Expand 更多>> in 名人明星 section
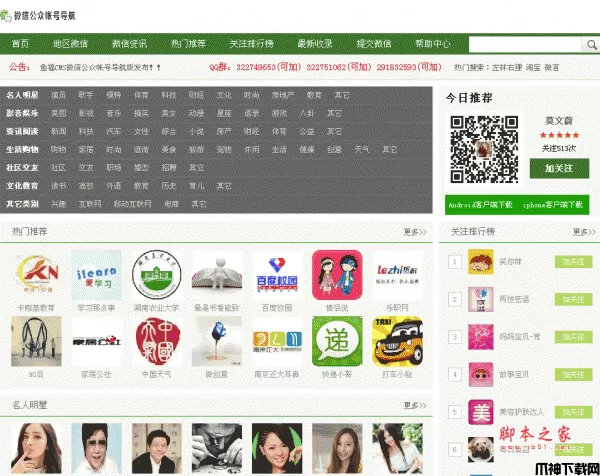The width and height of the screenshot is (600, 476). click(415, 405)
